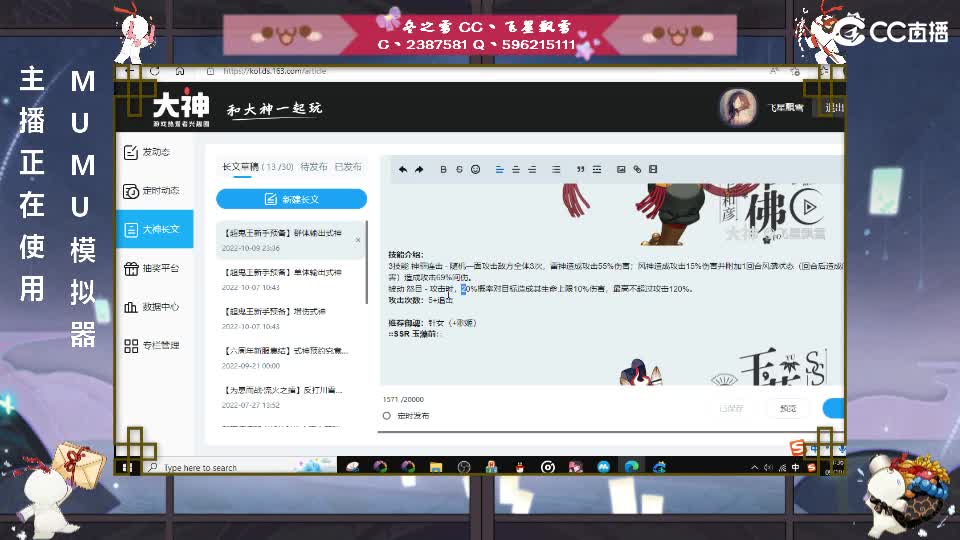Apply strikethrough formatting

(x=459, y=170)
